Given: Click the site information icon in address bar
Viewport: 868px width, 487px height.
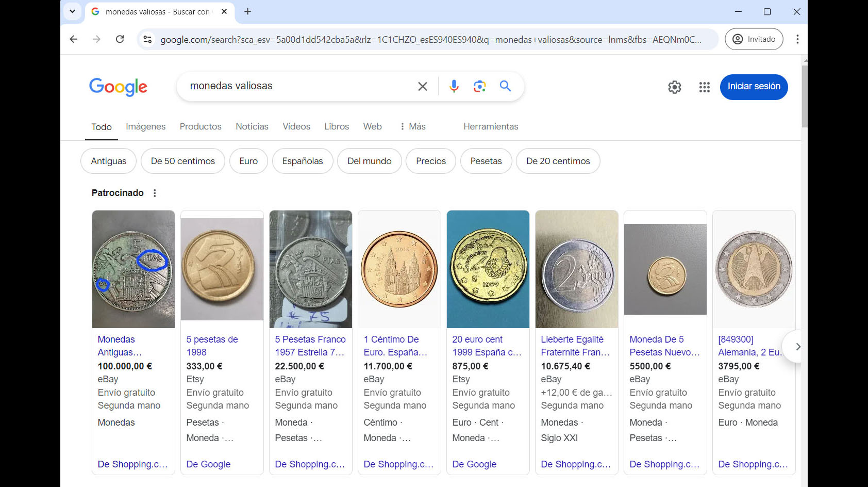Looking at the screenshot, I should click(147, 39).
